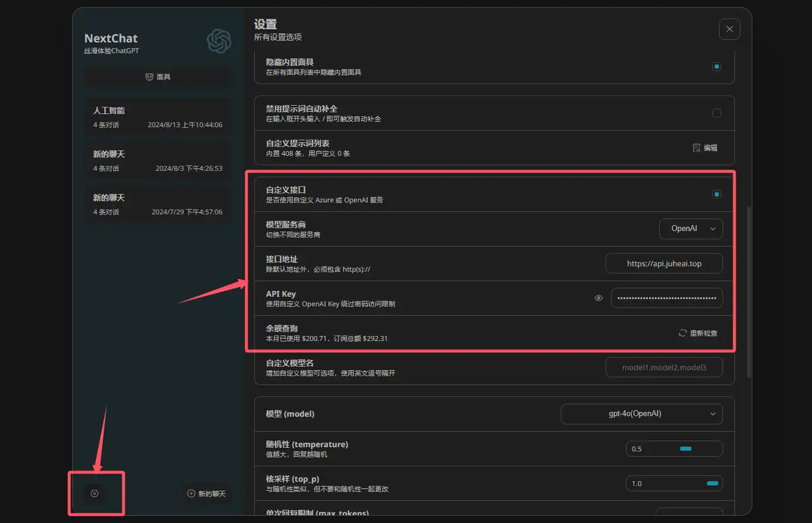Viewport: 812px width, 523px height.
Task: Click the 自定义模型名 input field
Action: tap(664, 367)
